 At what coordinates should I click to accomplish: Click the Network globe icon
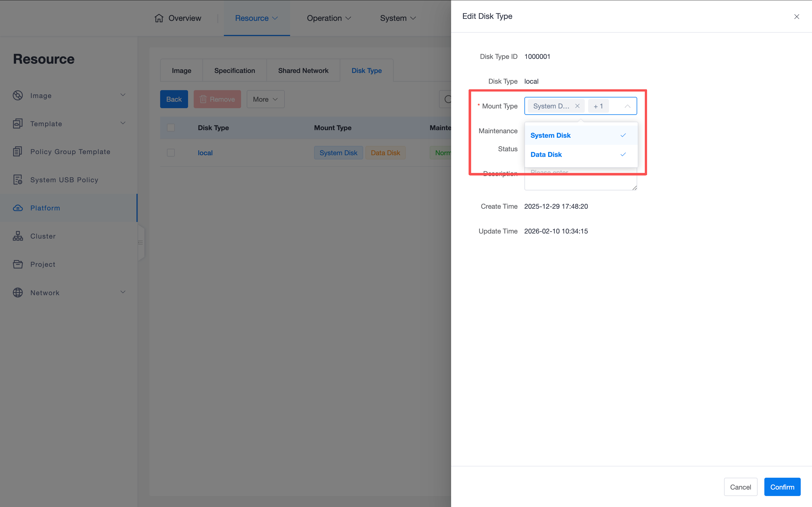click(18, 292)
